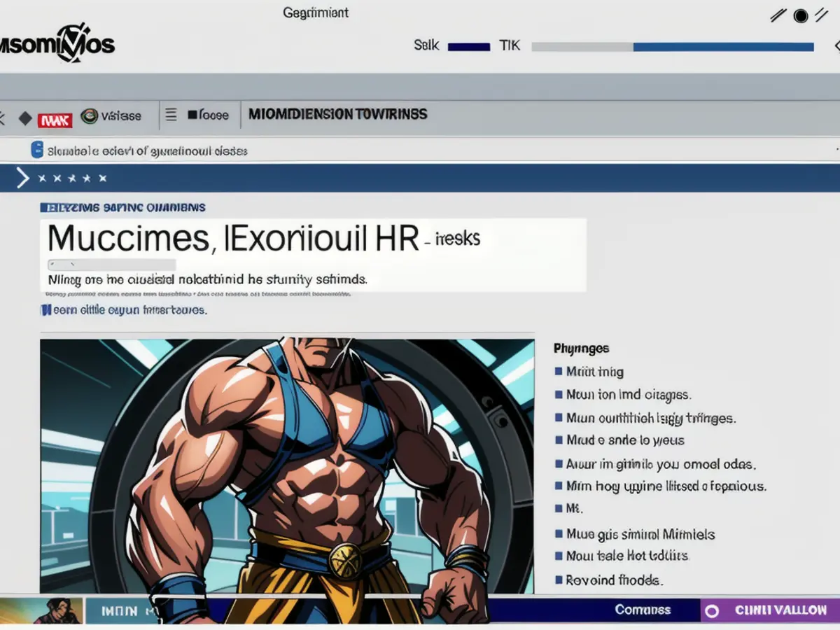Click the Salk label in the header

click(426, 46)
